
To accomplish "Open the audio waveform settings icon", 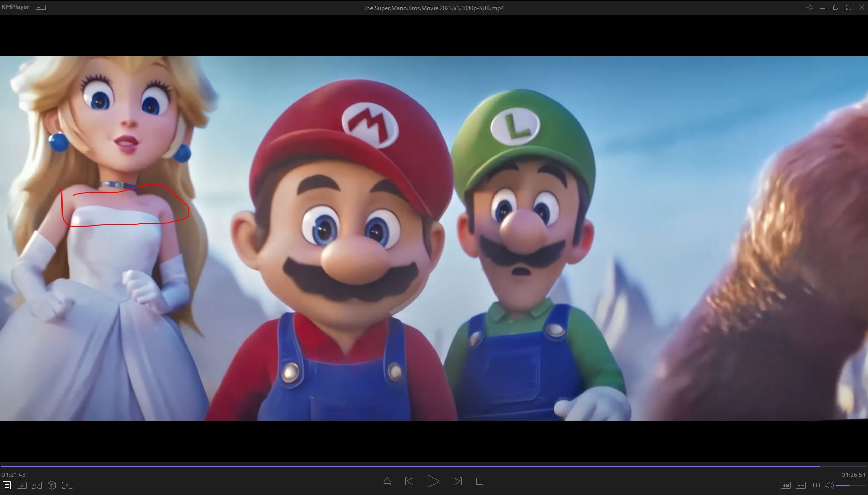I will (816, 485).
